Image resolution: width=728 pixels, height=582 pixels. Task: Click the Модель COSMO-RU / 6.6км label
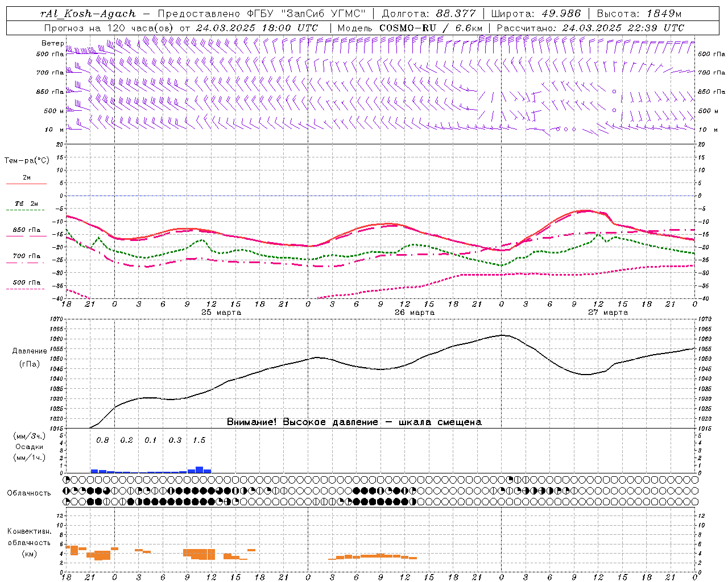(x=410, y=28)
